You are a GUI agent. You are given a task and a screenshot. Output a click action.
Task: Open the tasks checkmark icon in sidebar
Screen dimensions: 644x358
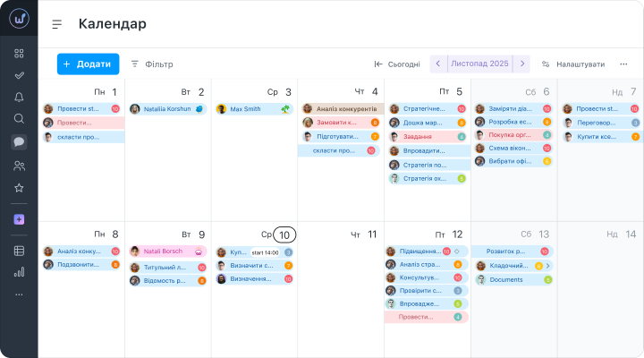[19, 76]
